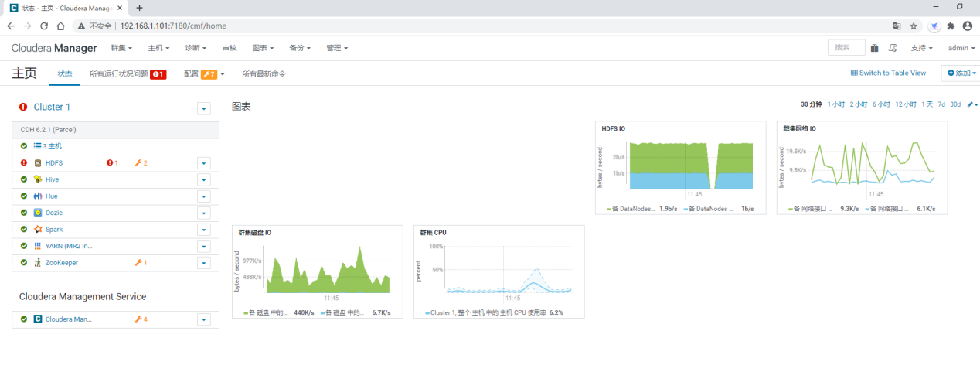
Task: Open the Hive row actions dropdown
Action: 204,179
